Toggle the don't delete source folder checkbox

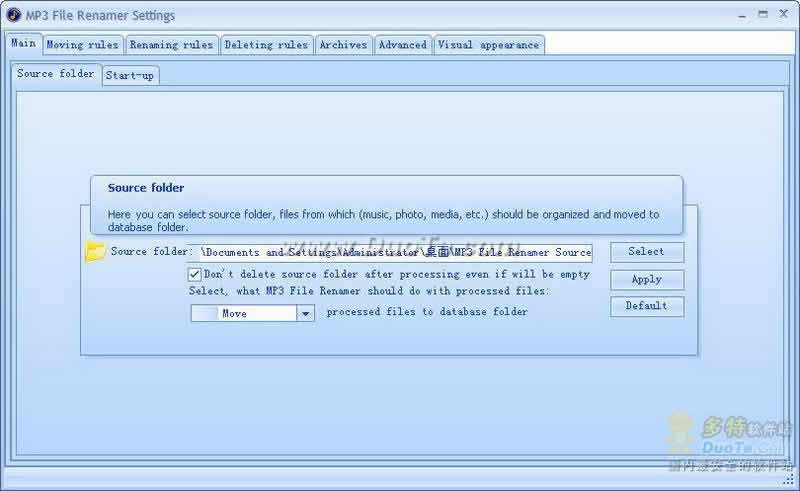tap(194, 275)
